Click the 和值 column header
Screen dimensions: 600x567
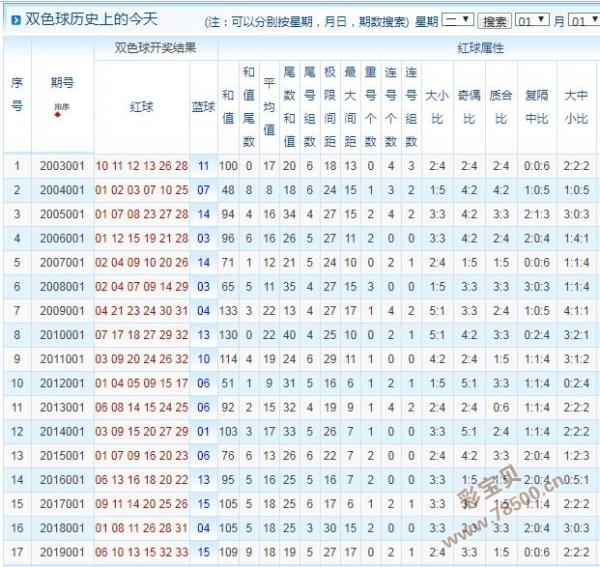coord(228,106)
